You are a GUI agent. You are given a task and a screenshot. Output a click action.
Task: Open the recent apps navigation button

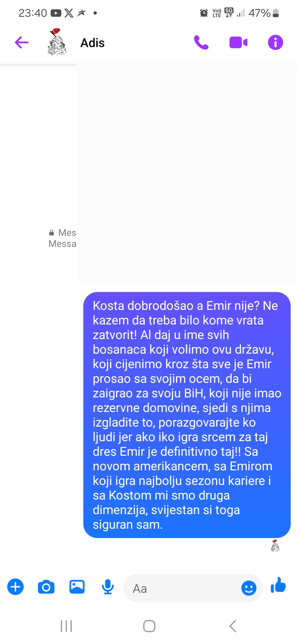tap(66, 626)
